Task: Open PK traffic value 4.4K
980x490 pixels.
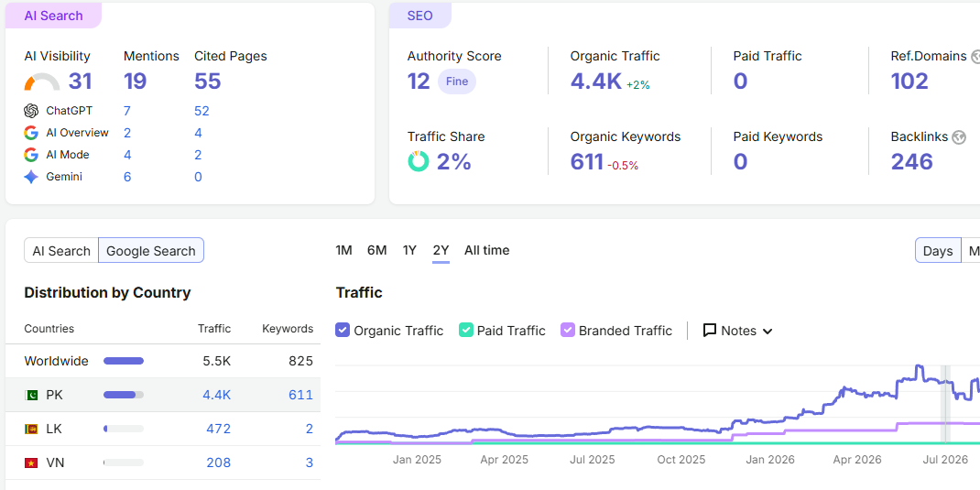Action: coord(217,395)
